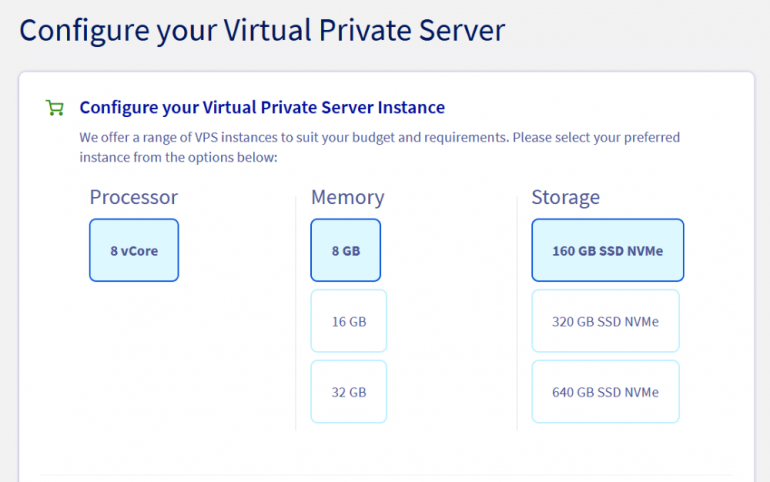Viewport: 770px width, 482px height.
Task: Choose 320 GB SSD NVMe storage
Action: tap(605, 321)
